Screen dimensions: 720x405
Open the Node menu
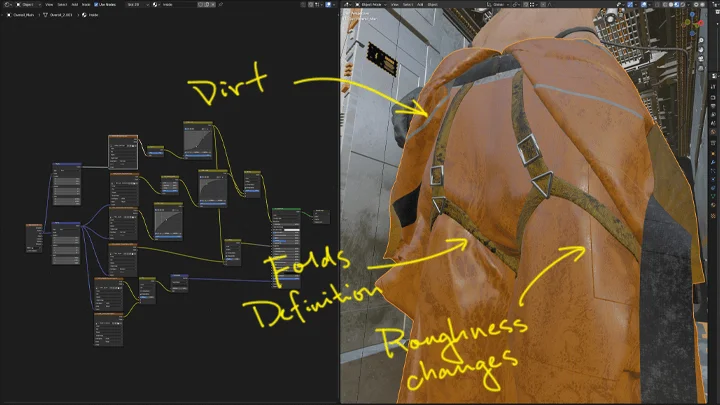(86, 5)
